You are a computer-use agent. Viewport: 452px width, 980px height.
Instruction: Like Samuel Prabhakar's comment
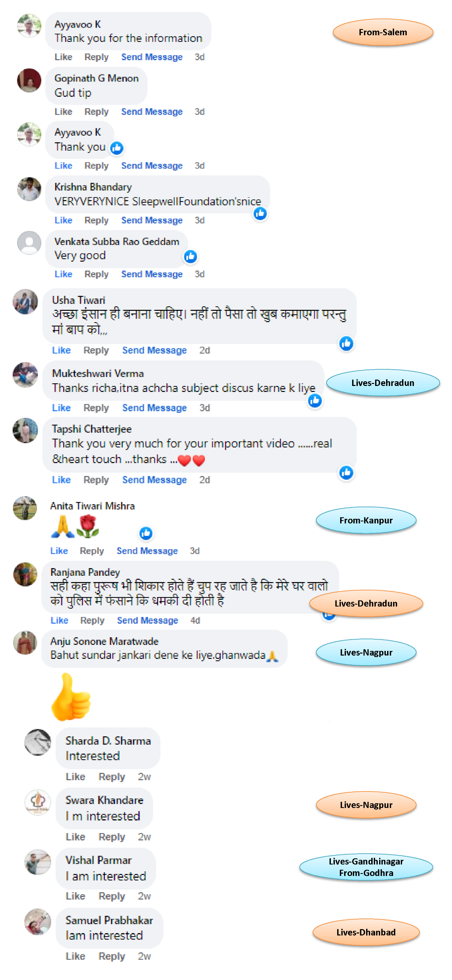click(x=76, y=956)
